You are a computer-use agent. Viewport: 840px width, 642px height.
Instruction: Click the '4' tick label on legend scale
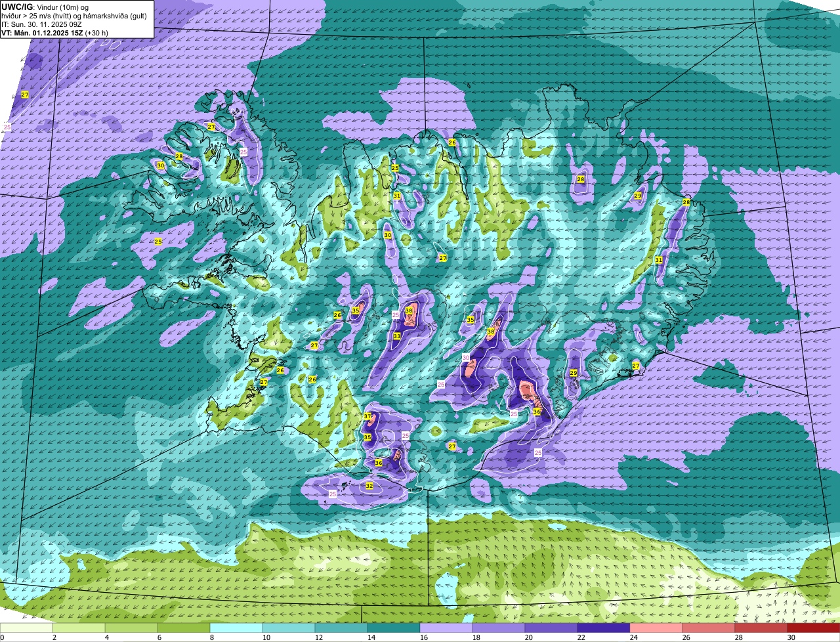coord(106,637)
